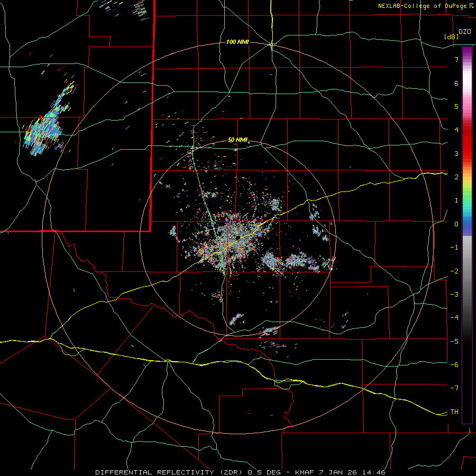The height and width of the screenshot is (476, 476).
Task: Select the -7 value on the scale
Action: [x=454, y=388]
